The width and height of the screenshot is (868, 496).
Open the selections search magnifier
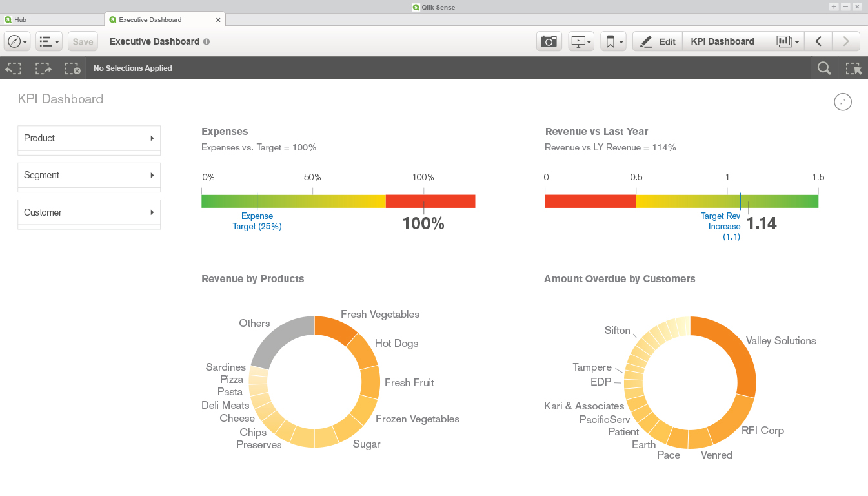pyautogui.click(x=824, y=68)
